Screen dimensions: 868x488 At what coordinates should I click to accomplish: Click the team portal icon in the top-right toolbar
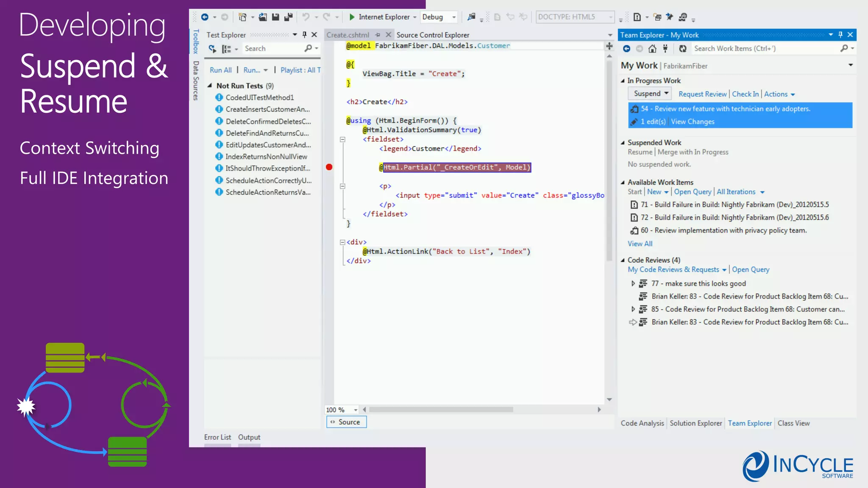[683, 17]
